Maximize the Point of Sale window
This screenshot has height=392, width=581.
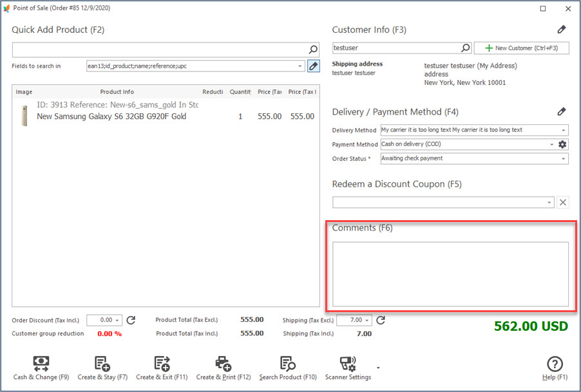coord(543,8)
